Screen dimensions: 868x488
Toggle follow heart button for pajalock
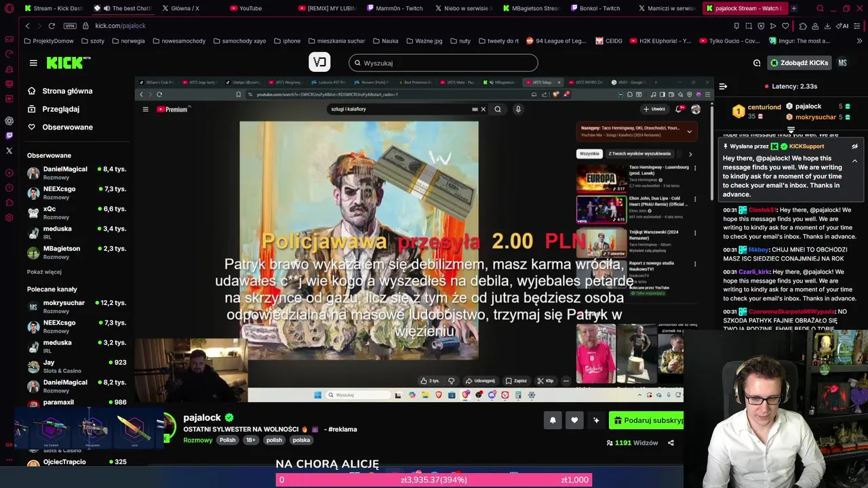click(574, 420)
